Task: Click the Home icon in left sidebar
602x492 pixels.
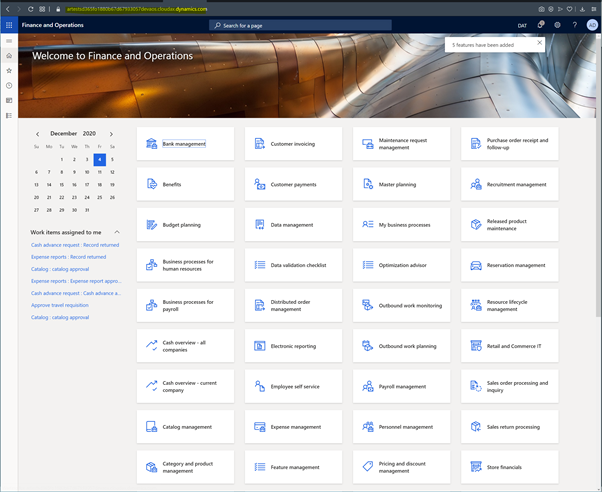Action: click(x=9, y=56)
